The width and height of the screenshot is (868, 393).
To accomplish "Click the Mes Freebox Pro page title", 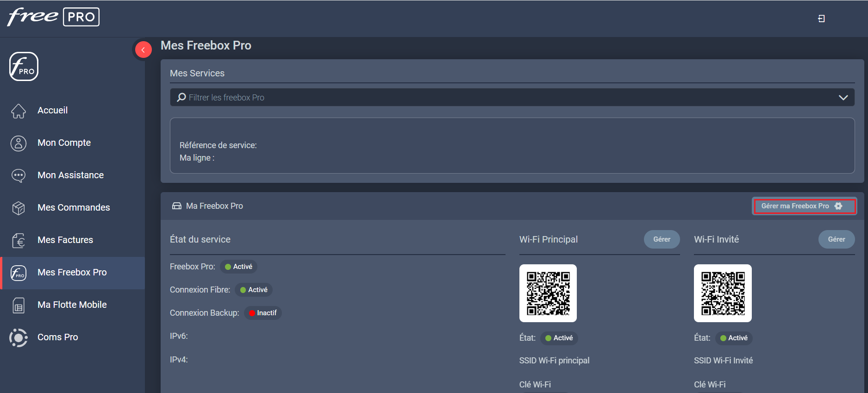I will click(x=206, y=45).
